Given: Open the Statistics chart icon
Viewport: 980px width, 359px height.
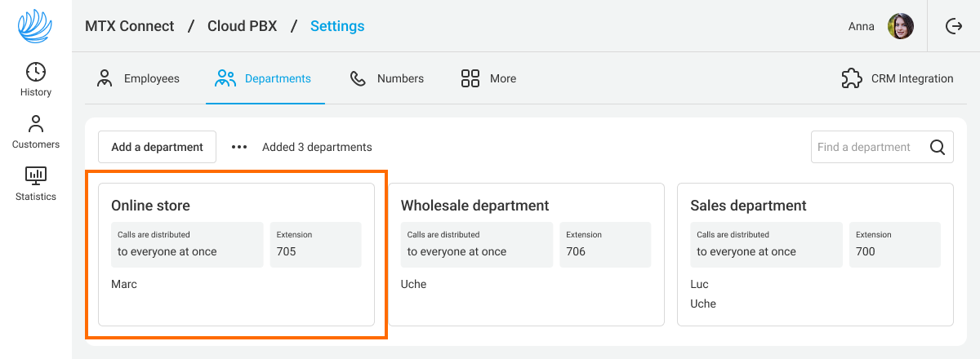Looking at the screenshot, I should 36,175.
